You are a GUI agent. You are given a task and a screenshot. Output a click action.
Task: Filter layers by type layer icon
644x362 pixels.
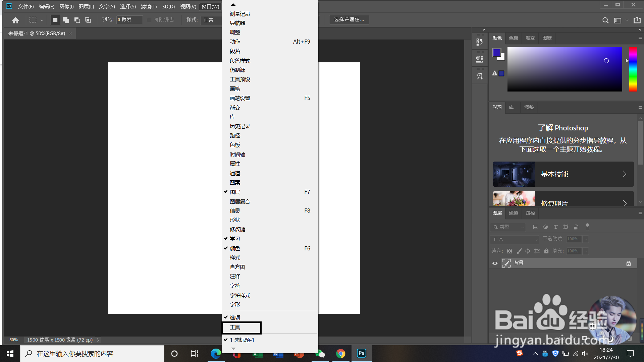click(556, 227)
